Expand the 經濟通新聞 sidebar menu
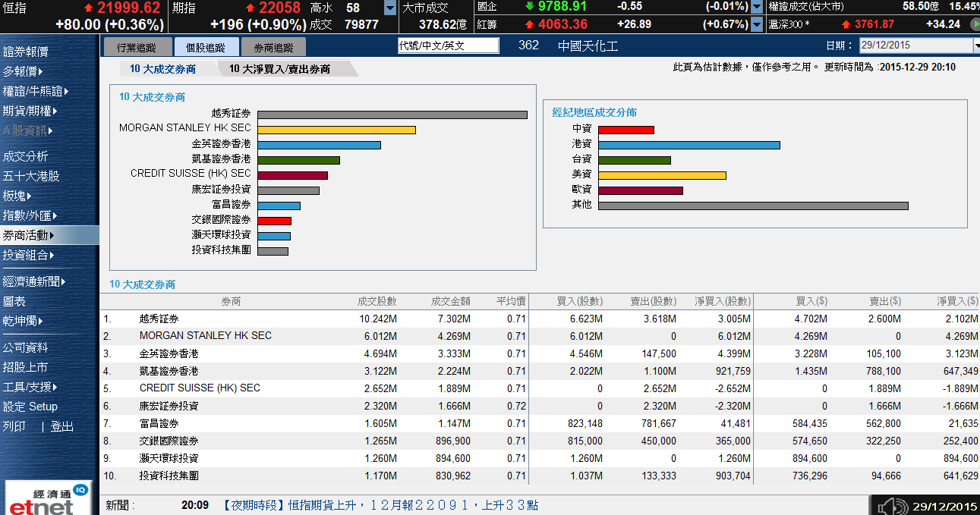 point(34,281)
